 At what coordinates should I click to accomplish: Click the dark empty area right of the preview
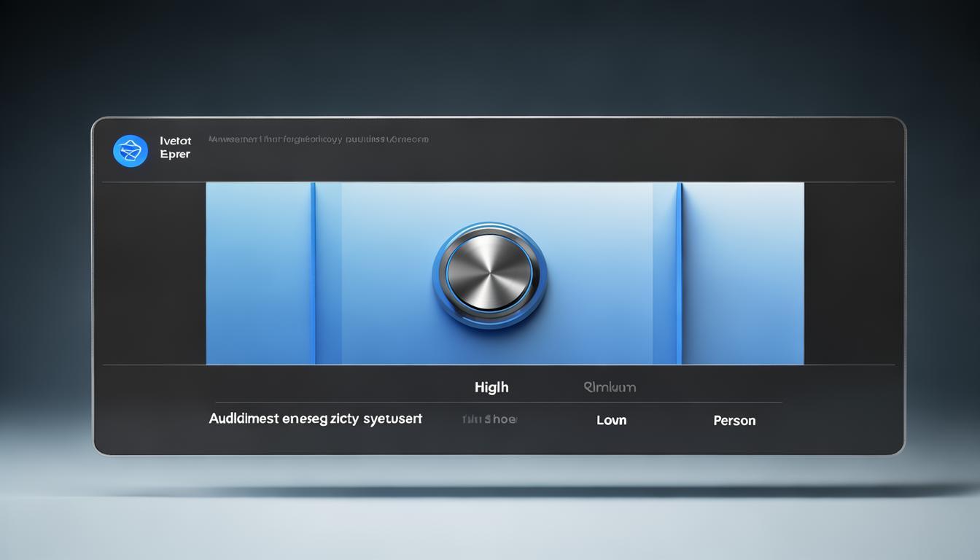click(x=849, y=273)
